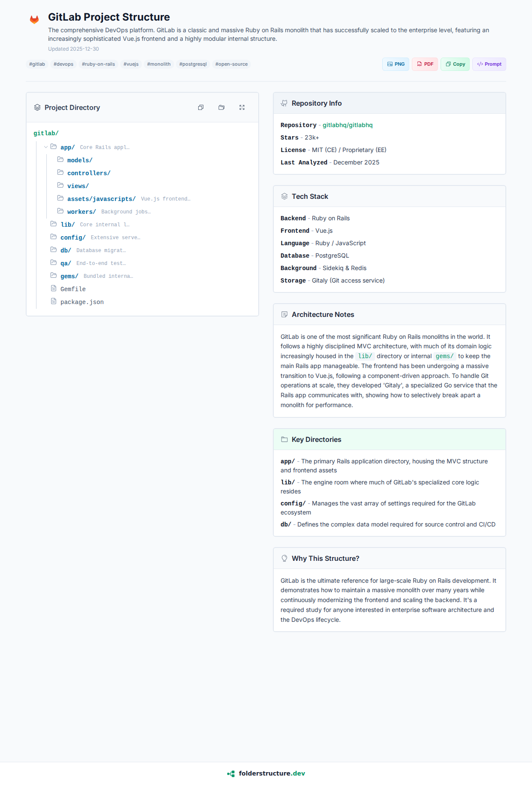Select the #ruby-on-rails tag
532x785 pixels.
(98, 64)
